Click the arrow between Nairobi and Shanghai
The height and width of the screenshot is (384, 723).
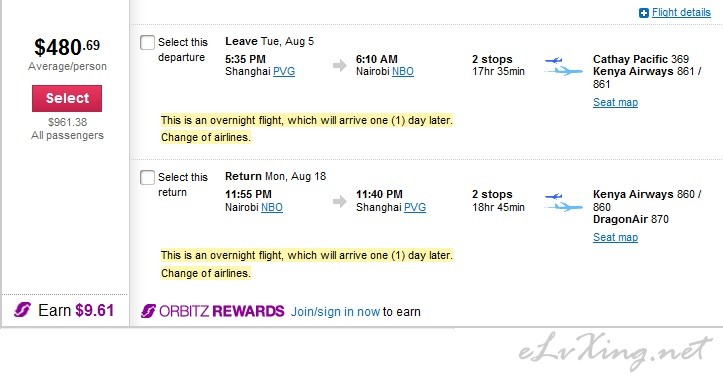tap(339, 201)
